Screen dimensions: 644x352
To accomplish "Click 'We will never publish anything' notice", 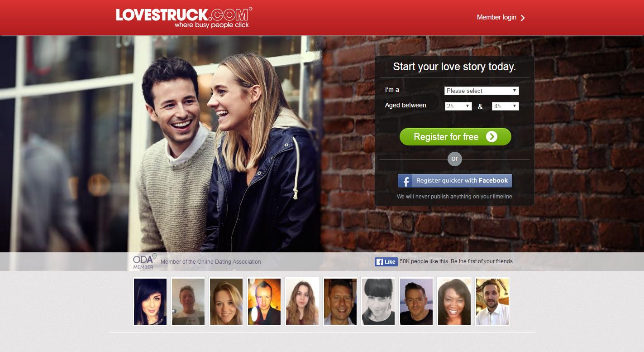I will coord(454,197).
